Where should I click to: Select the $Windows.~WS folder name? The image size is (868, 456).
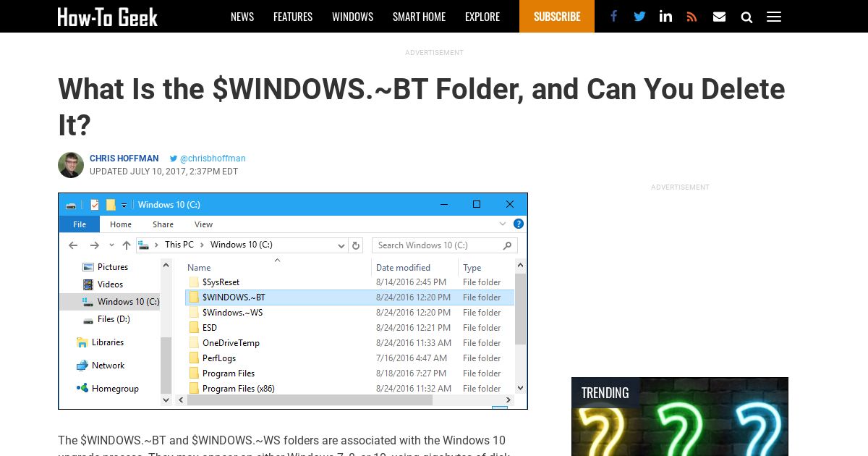tap(233, 313)
